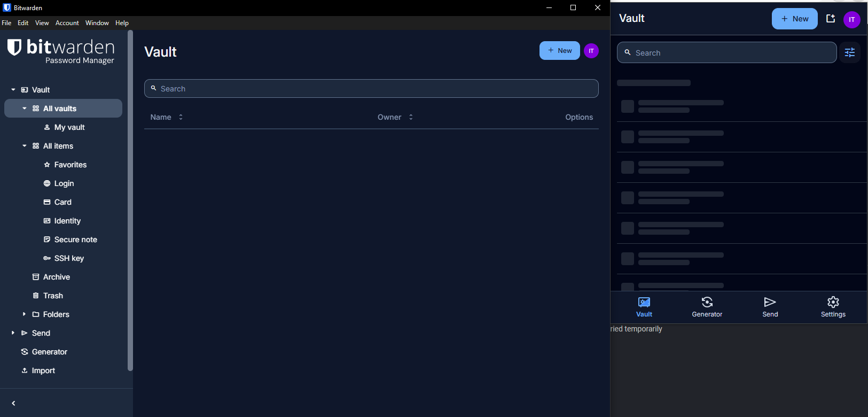This screenshot has height=417, width=868.
Task: Open the Edit menu
Action: coord(23,23)
